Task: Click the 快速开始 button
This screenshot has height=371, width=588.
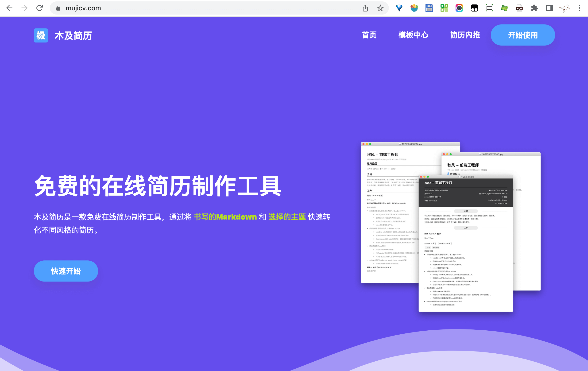Action: pyautogui.click(x=66, y=271)
